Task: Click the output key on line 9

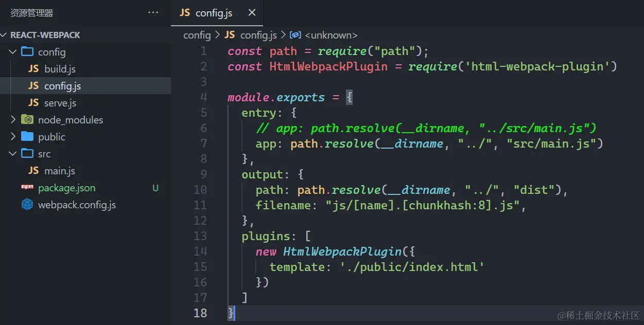Action: click(x=262, y=174)
